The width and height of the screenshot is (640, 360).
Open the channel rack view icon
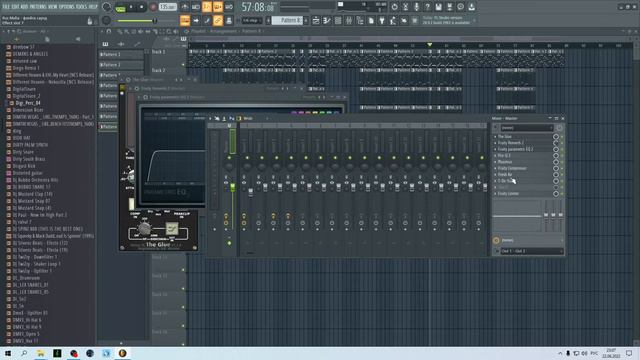pos(338,20)
